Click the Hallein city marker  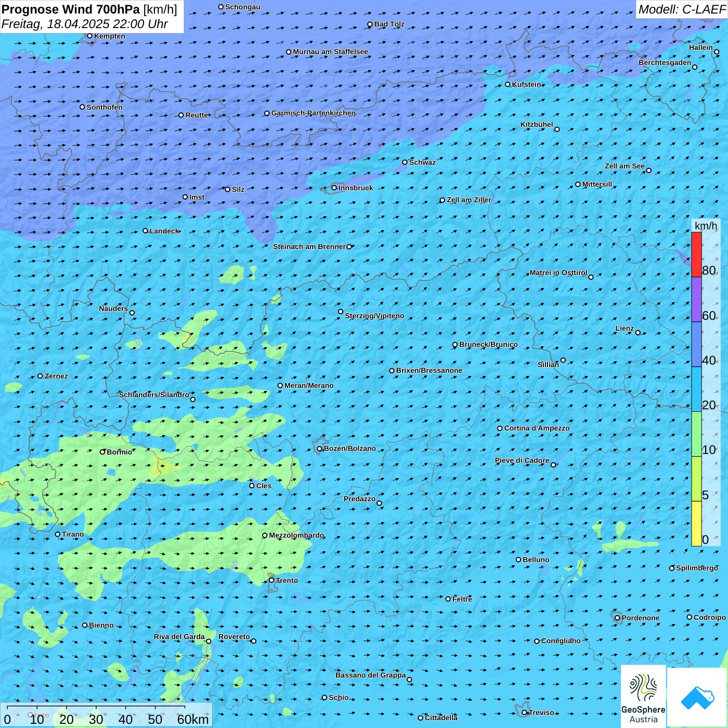(717, 52)
